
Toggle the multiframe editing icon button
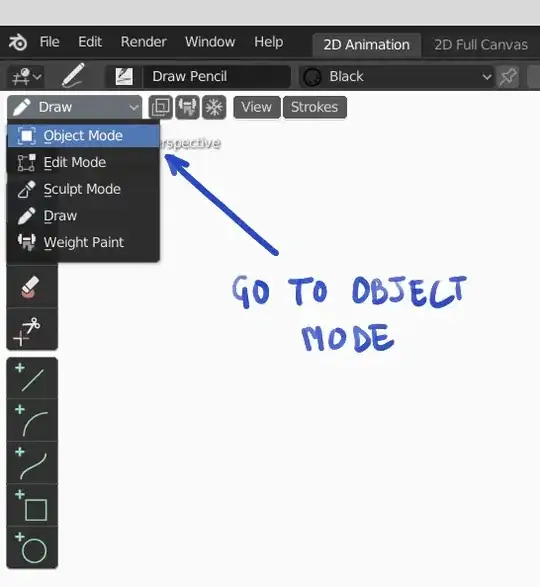pyautogui.click(x=161, y=107)
